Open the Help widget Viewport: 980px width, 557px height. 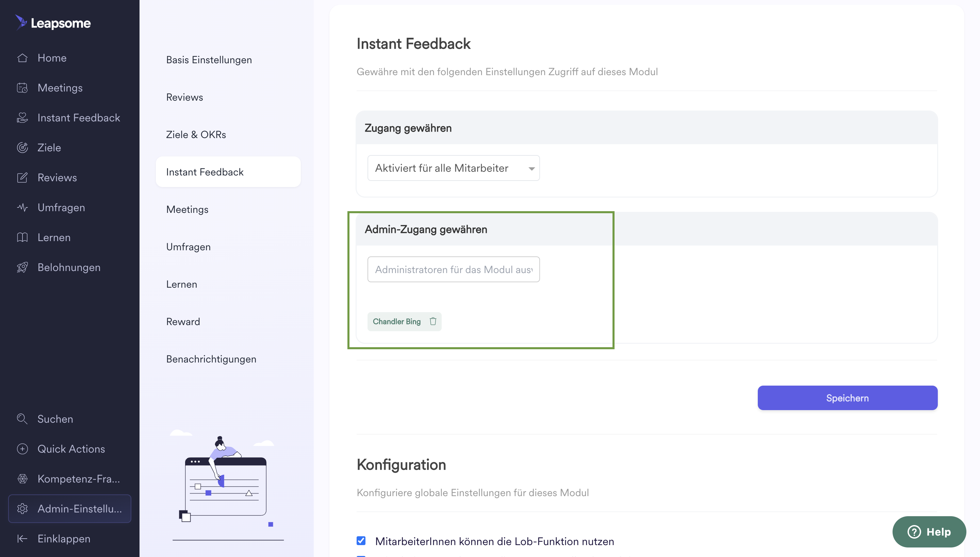coord(929,531)
